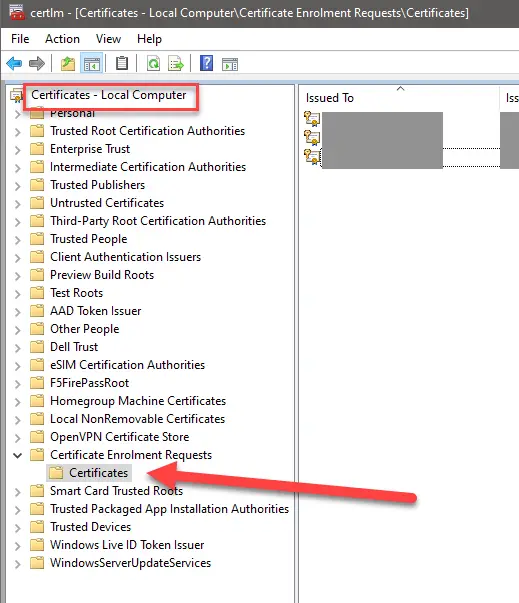Open the View menu
The width and height of the screenshot is (519, 603).
click(x=108, y=39)
